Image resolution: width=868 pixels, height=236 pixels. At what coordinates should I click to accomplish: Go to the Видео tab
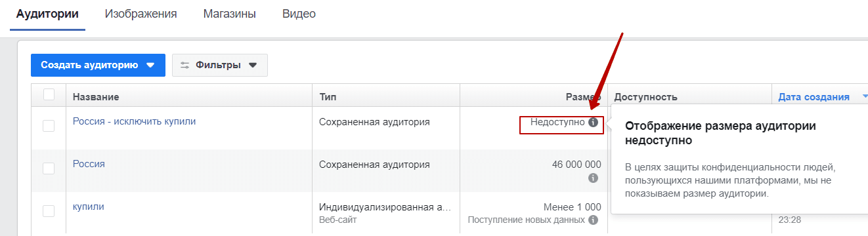299,14
